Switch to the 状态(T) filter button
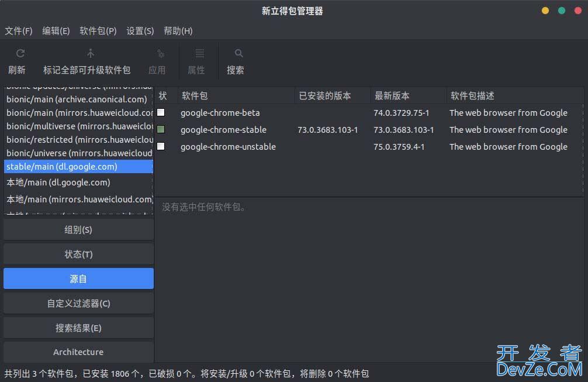Viewport: 588px width, 382px height. [x=78, y=254]
